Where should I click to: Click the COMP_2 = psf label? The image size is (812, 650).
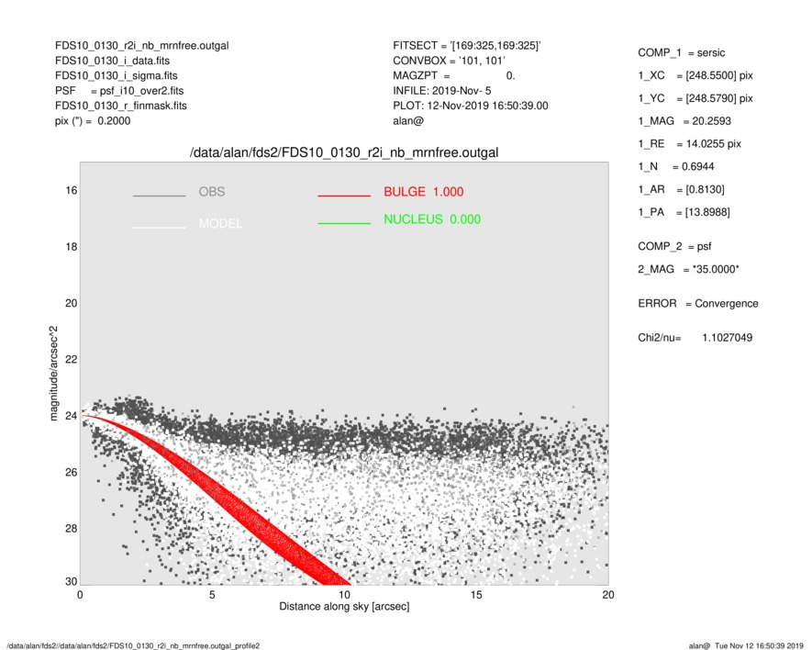pyautogui.click(x=674, y=247)
